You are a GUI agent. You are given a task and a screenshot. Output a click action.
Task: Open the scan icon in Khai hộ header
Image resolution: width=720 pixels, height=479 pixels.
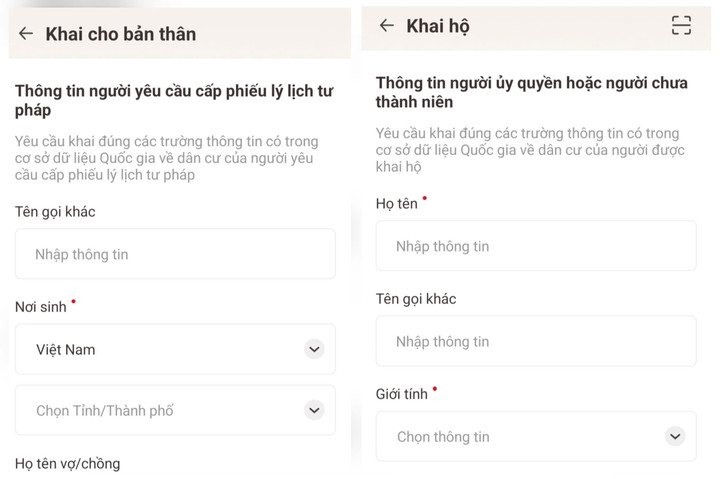click(681, 26)
